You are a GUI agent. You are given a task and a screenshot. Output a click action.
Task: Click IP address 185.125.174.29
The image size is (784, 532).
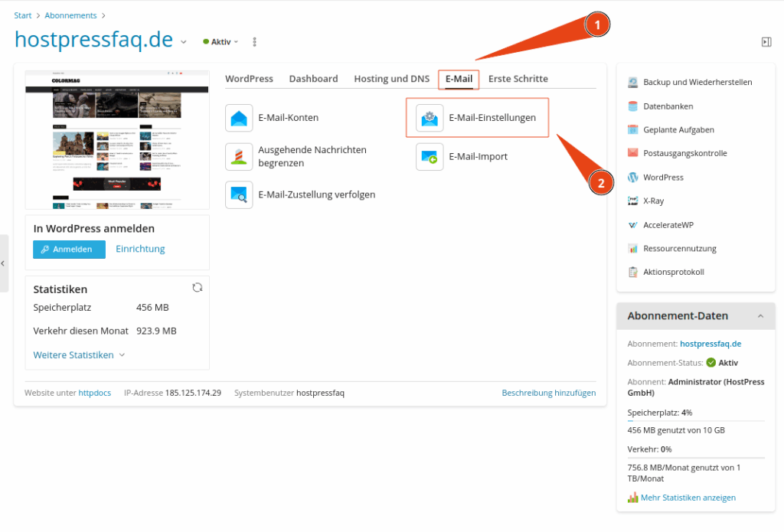coord(193,393)
